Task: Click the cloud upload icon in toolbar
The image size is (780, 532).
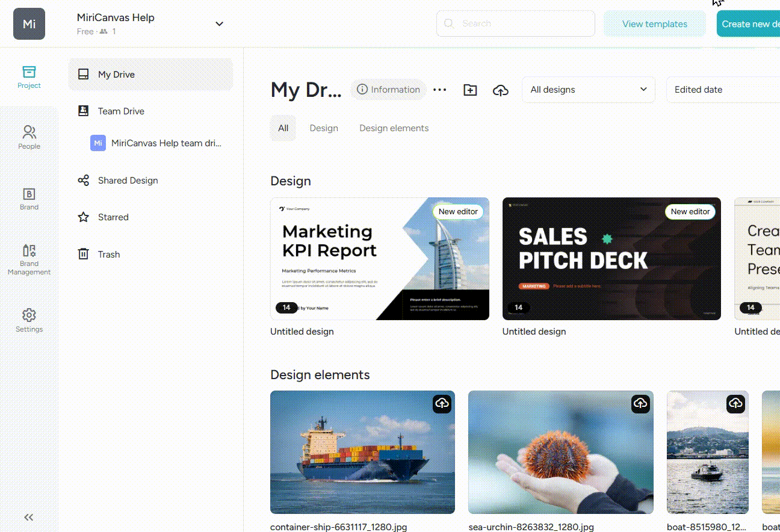Action: (500, 90)
